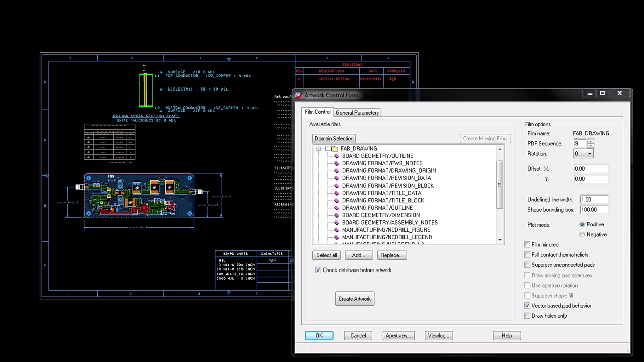Click diamond icon beside DRAWING FORMAT/TITLE_BLOCK

tap(337, 201)
